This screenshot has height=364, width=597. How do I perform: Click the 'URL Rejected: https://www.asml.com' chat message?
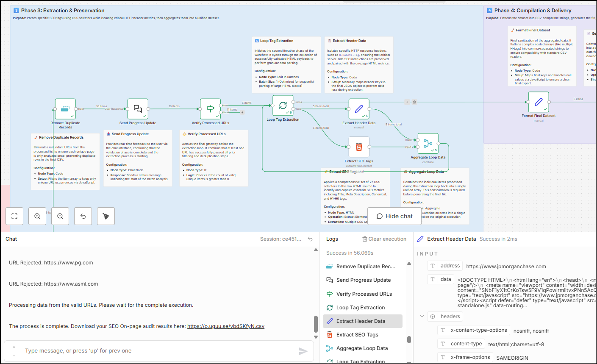point(53,284)
